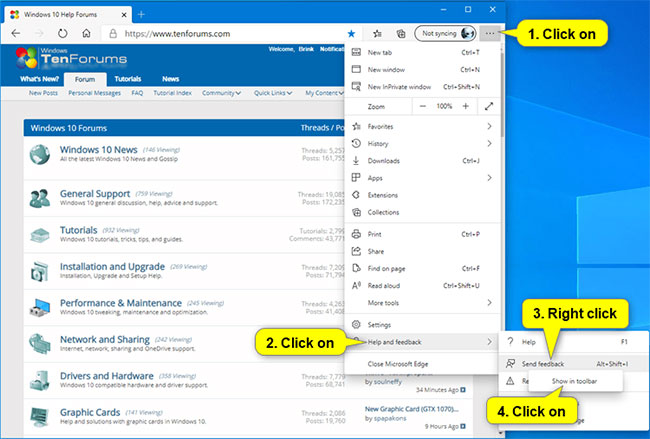Open Installation and Upgrade forum
Image resolution: width=650 pixels, height=439 pixels.
112,267
